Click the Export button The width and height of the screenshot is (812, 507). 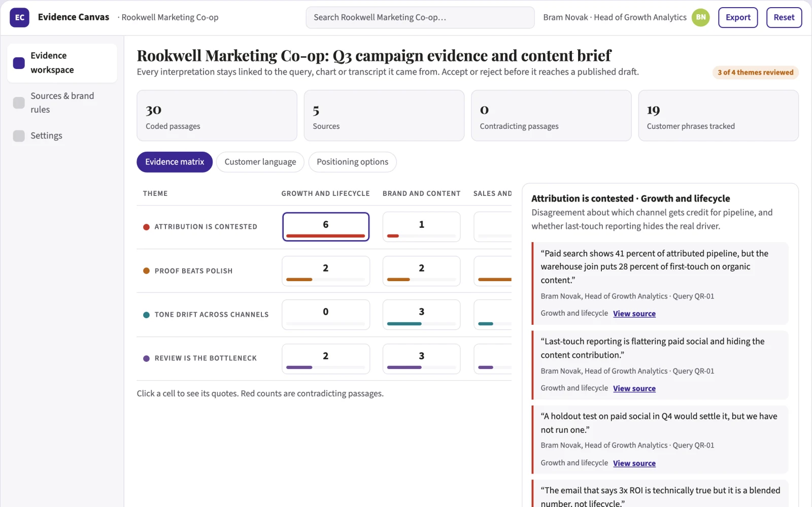(738, 17)
